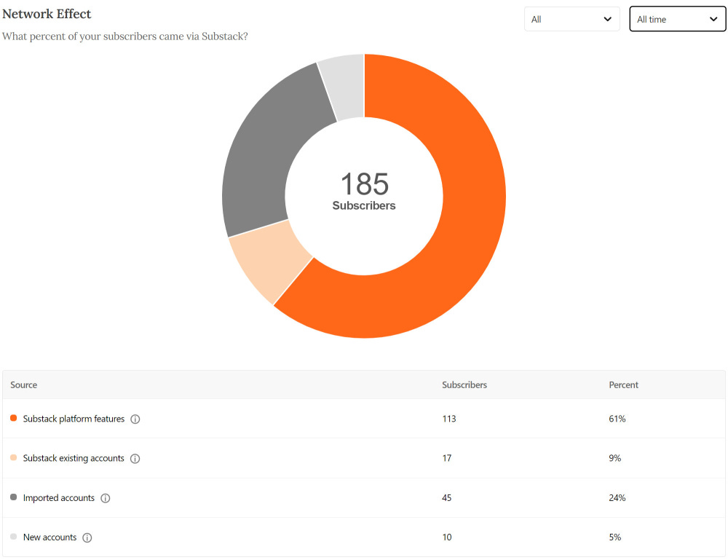The height and width of the screenshot is (560, 728).
Task: Open the info icon beside Imported accounts
Action: (x=106, y=498)
